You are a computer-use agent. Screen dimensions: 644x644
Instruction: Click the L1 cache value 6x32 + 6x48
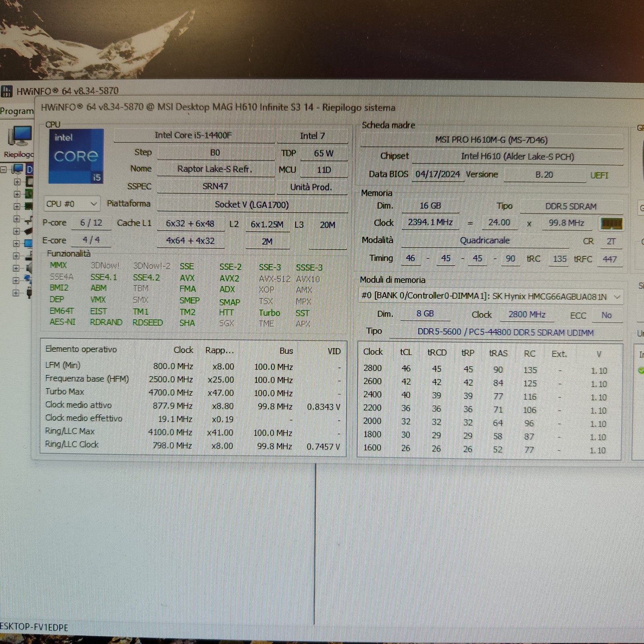[190, 224]
